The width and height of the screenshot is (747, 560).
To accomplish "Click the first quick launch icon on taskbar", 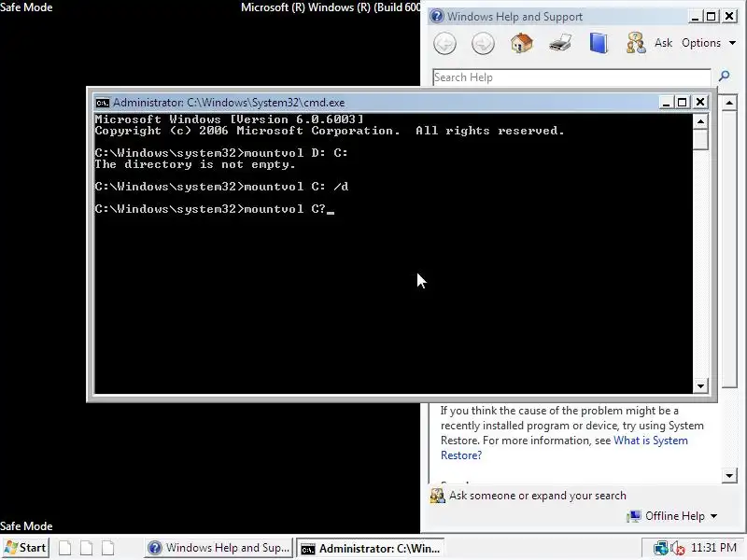I will click(x=65, y=548).
